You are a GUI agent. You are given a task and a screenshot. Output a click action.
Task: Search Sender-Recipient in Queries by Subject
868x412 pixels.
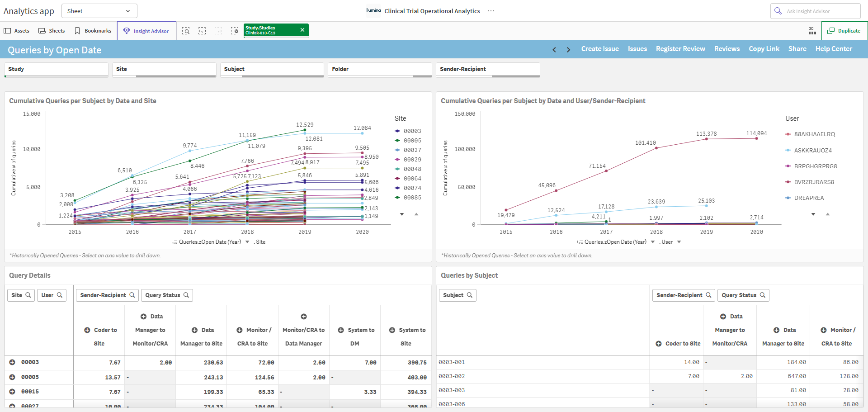pos(684,295)
